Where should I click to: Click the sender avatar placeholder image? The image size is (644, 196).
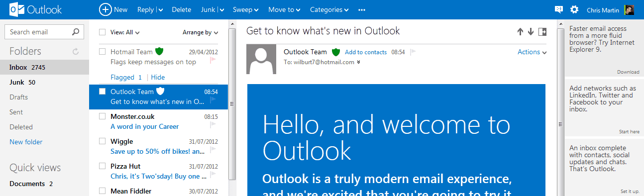tap(261, 59)
